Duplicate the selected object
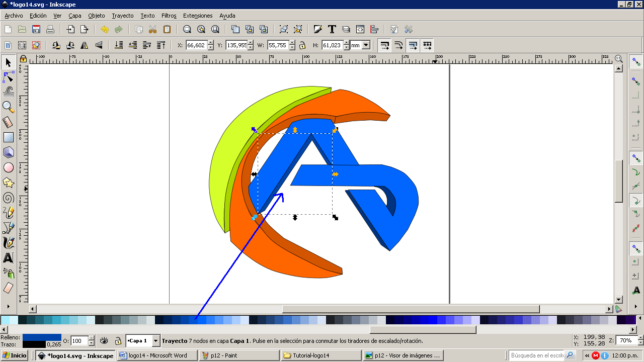This screenshot has height=362, width=644. point(235,29)
